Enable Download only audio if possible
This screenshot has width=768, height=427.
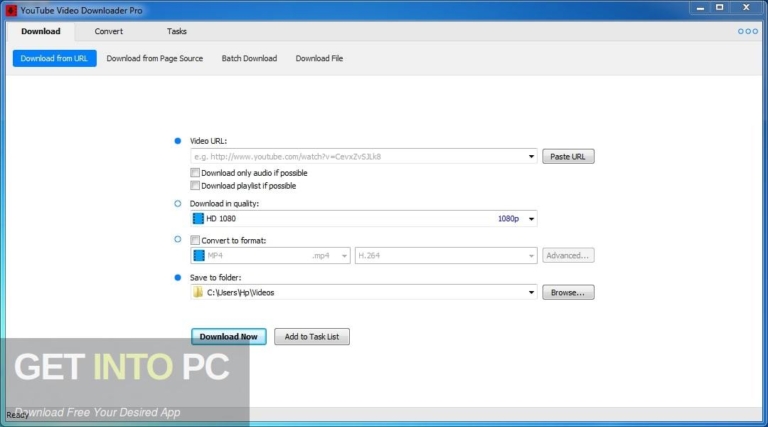pyautogui.click(x=195, y=173)
